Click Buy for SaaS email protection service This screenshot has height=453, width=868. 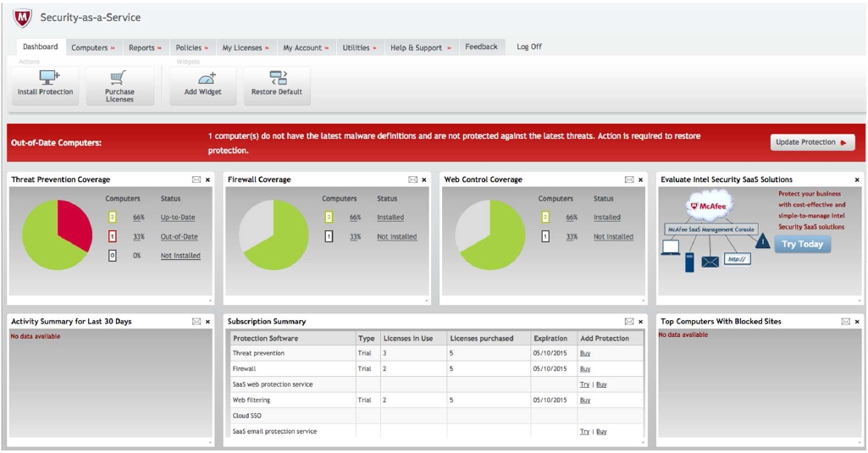tap(601, 431)
